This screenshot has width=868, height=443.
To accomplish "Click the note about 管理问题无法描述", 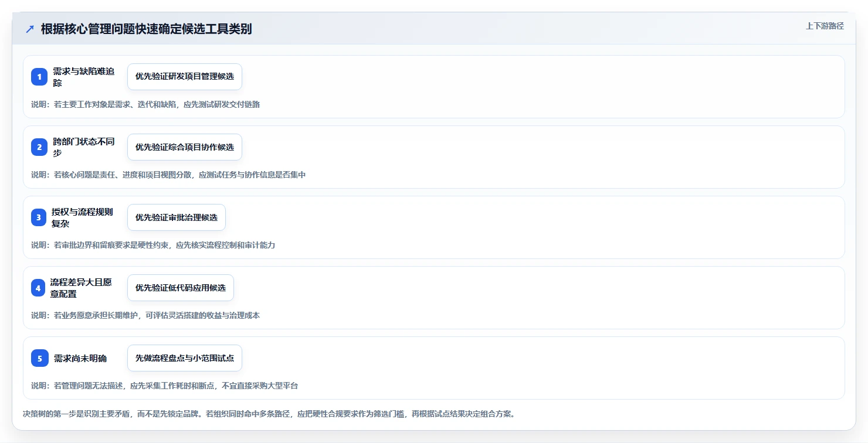I will [x=165, y=386].
